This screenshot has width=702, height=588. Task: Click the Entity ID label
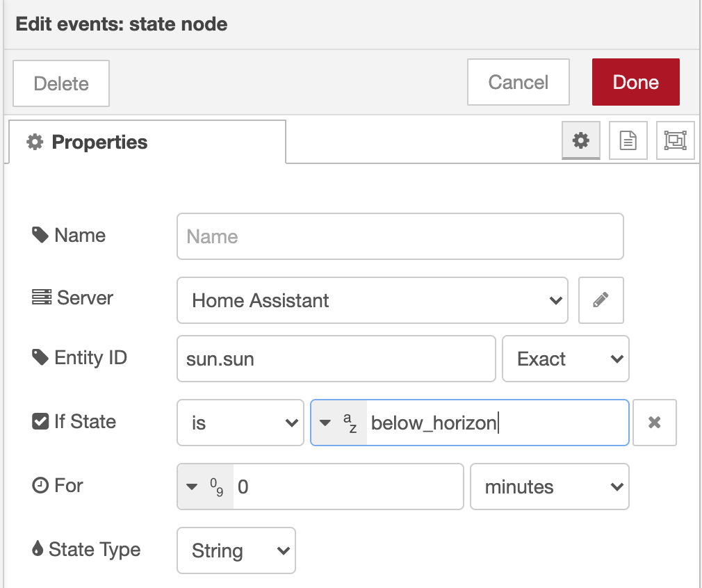coord(90,357)
